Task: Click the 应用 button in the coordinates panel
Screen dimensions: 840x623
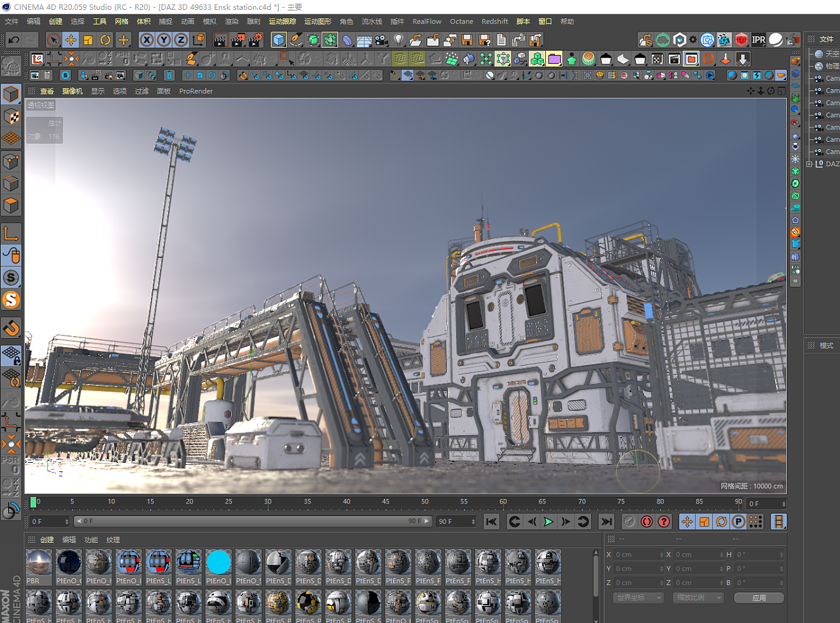Action: pyautogui.click(x=759, y=598)
